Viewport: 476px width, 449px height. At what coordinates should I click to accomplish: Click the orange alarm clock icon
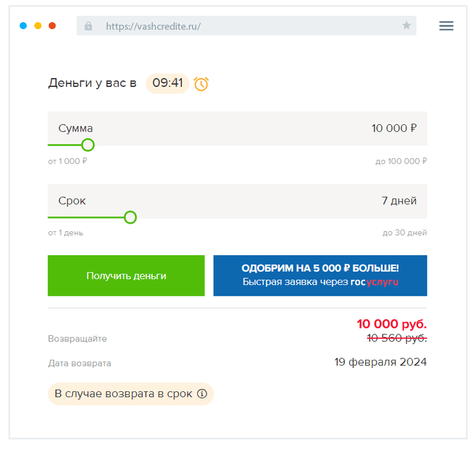click(201, 84)
